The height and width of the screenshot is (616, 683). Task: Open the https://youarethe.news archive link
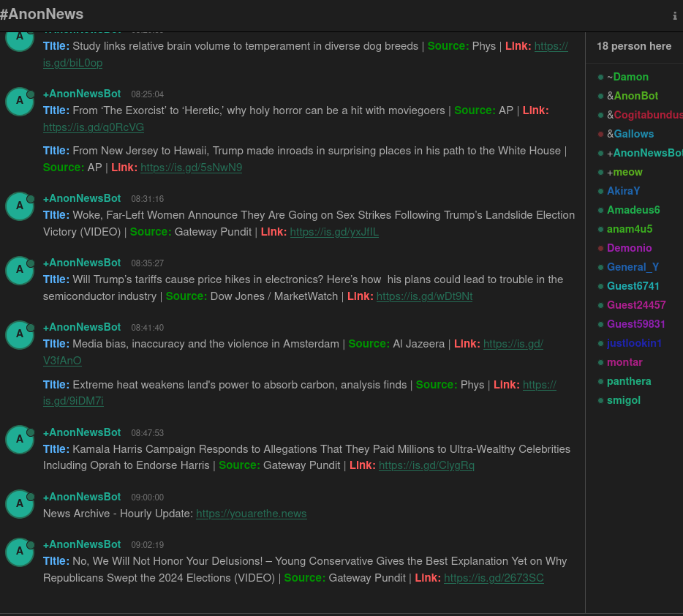click(x=252, y=514)
